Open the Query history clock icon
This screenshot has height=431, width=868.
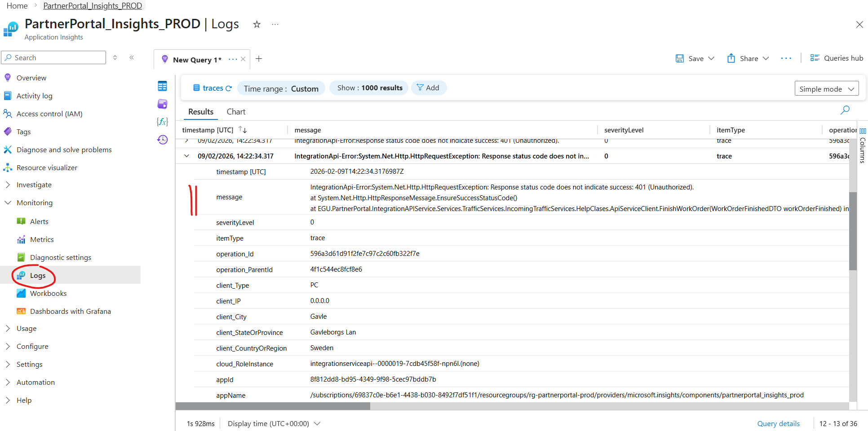[162, 140]
